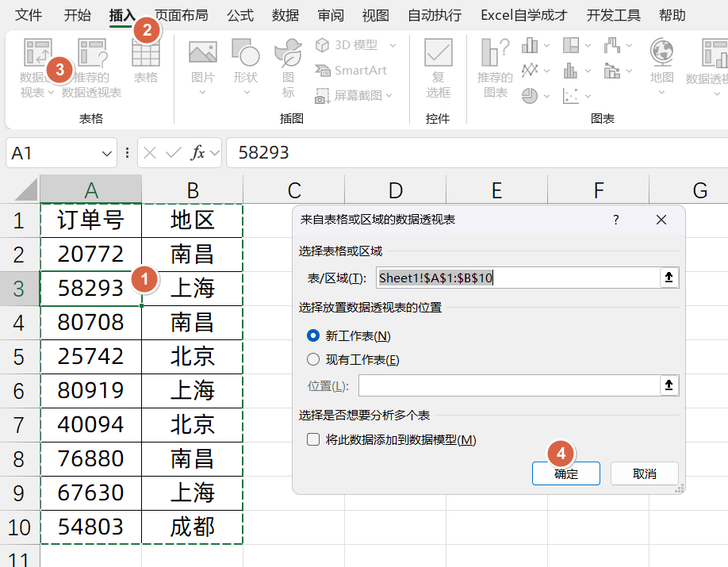Insert a line or area chart
This screenshot has width=728, height=567.
pos(530,71)
